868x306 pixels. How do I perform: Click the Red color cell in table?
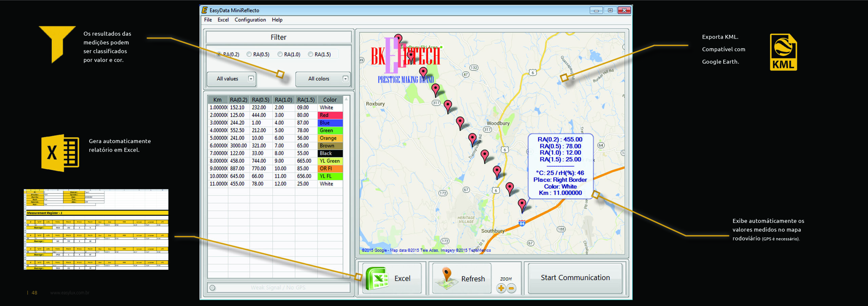point(330,115)
